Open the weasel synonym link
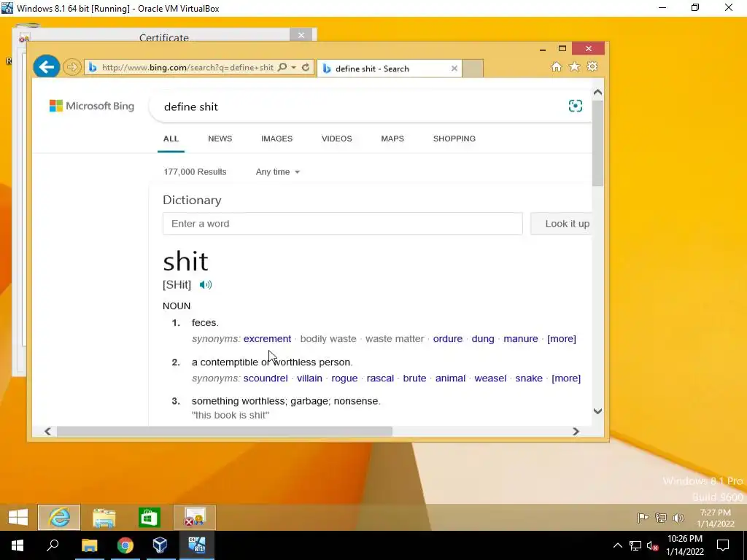This screenshot has height=560, width=747. coord(490,378)
